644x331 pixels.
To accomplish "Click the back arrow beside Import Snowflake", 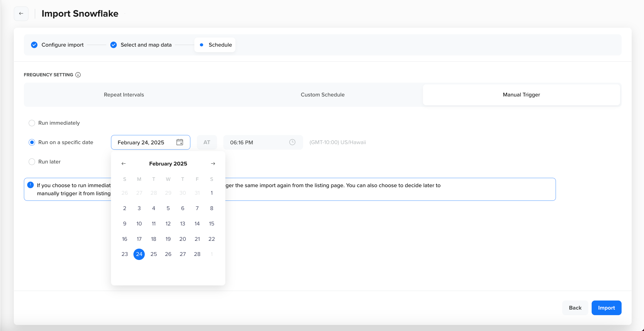I will (21, 13).
